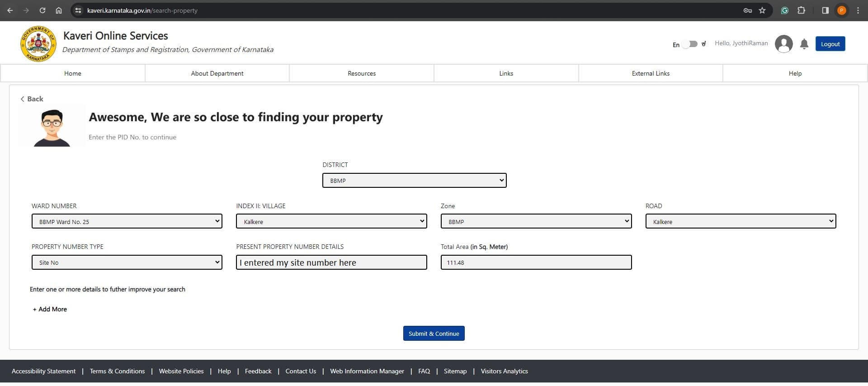Image resolution: width=868 pixels, height=386 pixels.
Task: Reload the page using browser refresh icon
Action: [x=42, y=10]
